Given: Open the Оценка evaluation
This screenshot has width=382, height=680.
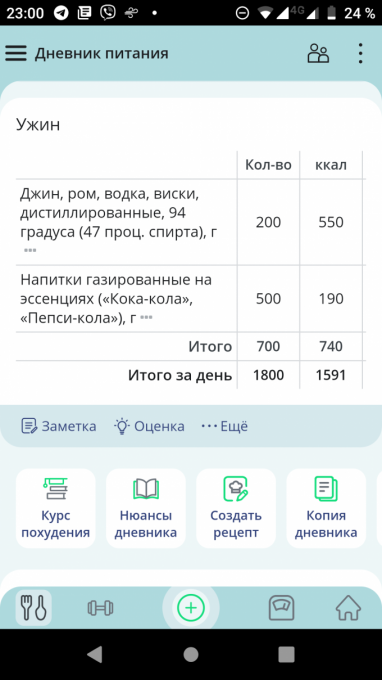Looking at the screenshot, I should click(x=149, y=426).
